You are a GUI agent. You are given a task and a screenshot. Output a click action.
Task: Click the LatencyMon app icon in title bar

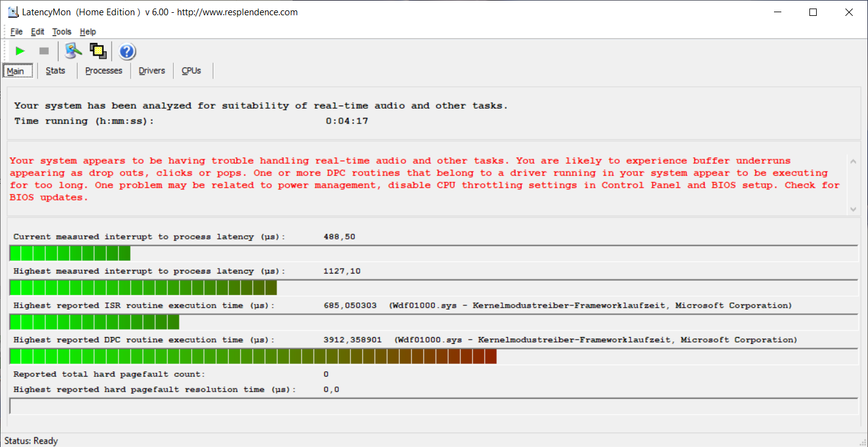pyautogui.click(x=12, y=12)
